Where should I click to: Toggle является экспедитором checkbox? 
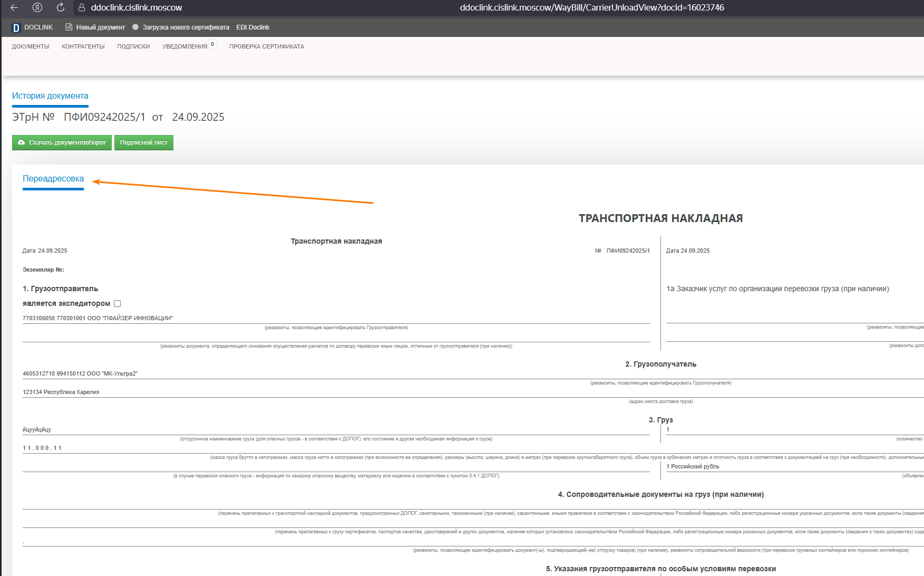(117, 303)
